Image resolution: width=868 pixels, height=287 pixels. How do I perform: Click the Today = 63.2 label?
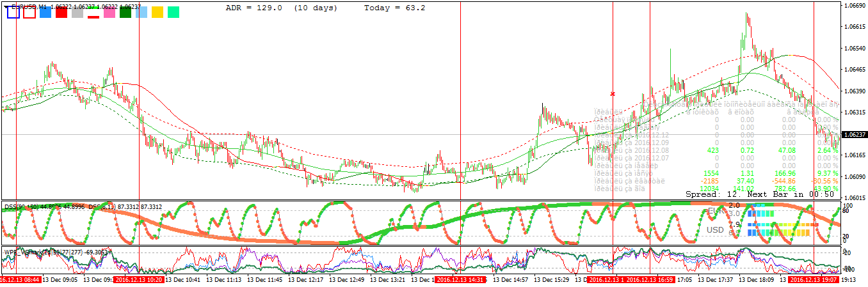click(x=394, y=8)
